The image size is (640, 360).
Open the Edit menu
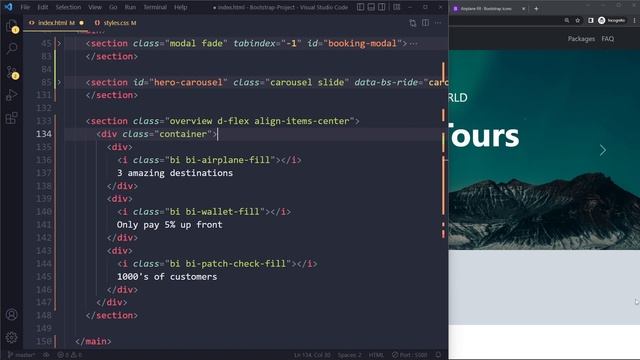(x=42, y=7)
